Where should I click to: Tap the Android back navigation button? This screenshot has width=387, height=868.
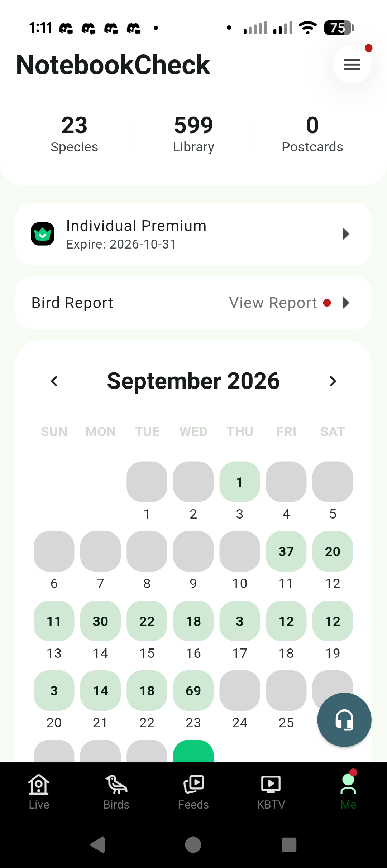97,845
